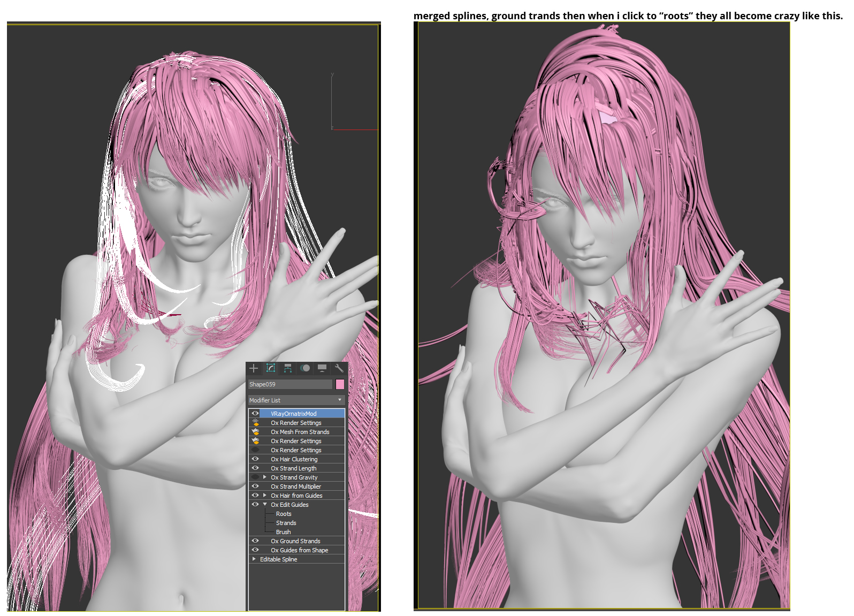Click render-only icon of first Ox Render Settings
Image resolution: width=854 pixels, height=616 pixels.
coord(255,423)
